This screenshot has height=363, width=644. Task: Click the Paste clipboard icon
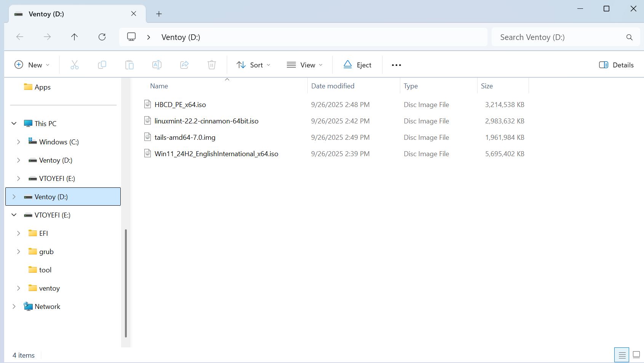tap(129, 65)
